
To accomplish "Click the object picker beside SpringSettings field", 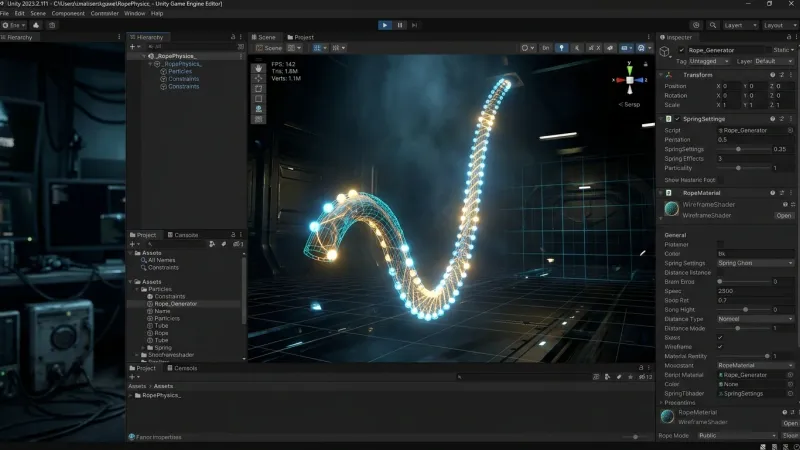I will tap(790, 393).
